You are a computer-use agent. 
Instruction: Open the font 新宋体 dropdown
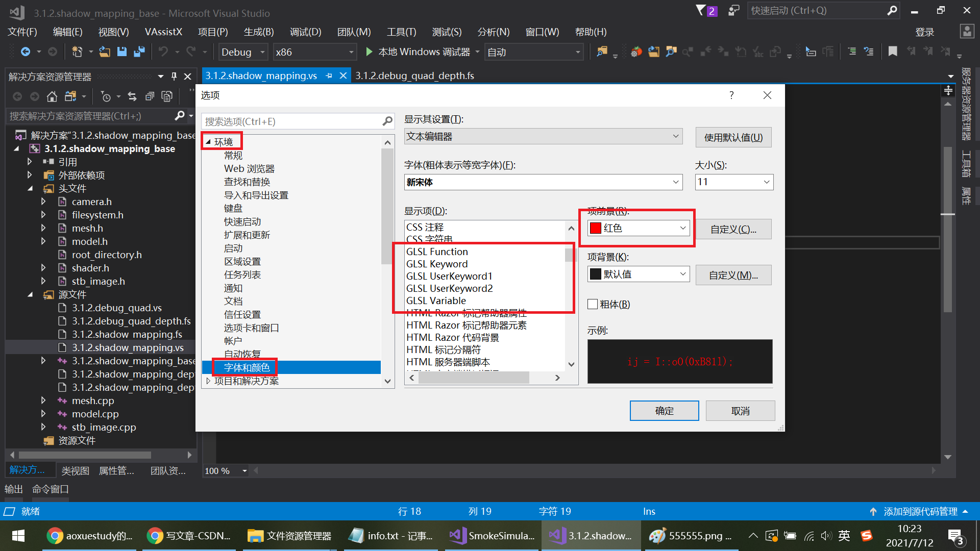543,183
